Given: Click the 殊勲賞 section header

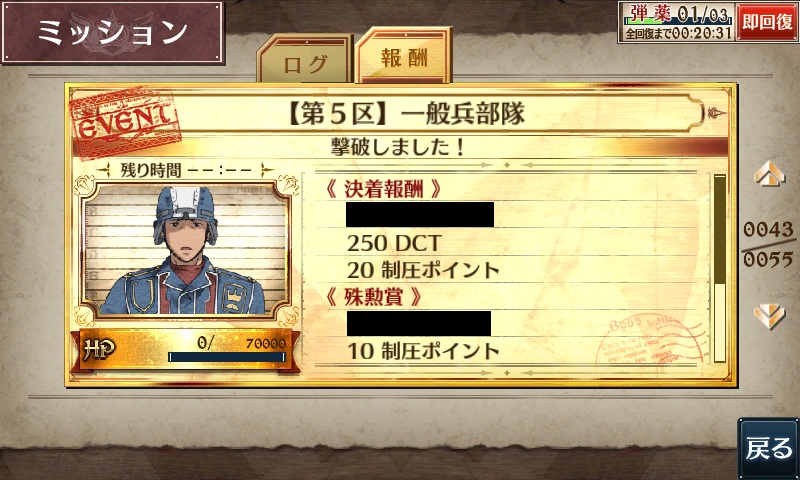Looking at the screenshot, I should (373, 297).
